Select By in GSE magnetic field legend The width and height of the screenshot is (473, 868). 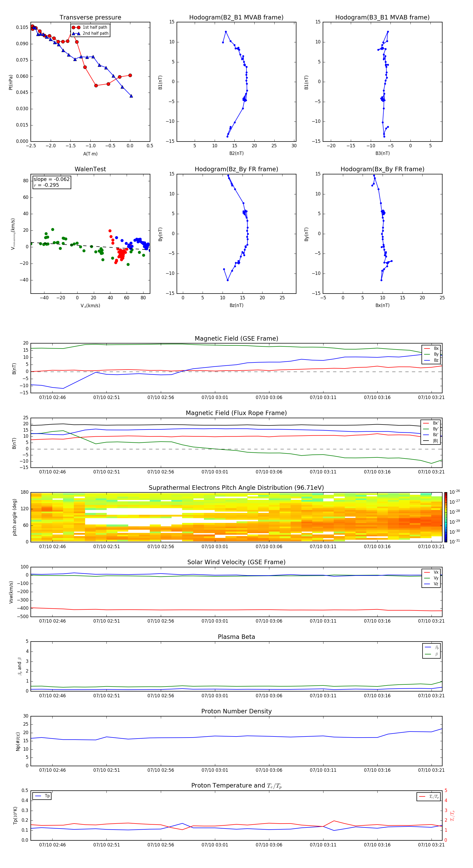(431, 354)
